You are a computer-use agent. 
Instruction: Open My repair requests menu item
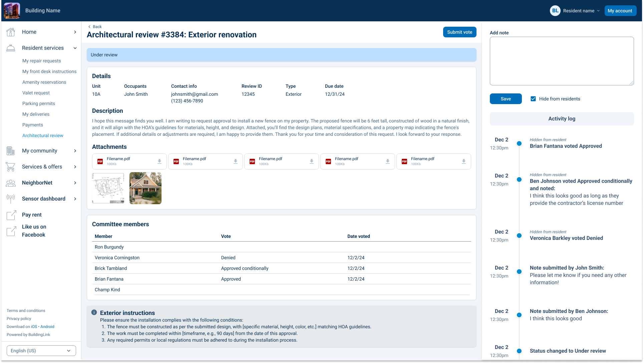(42, 61)
